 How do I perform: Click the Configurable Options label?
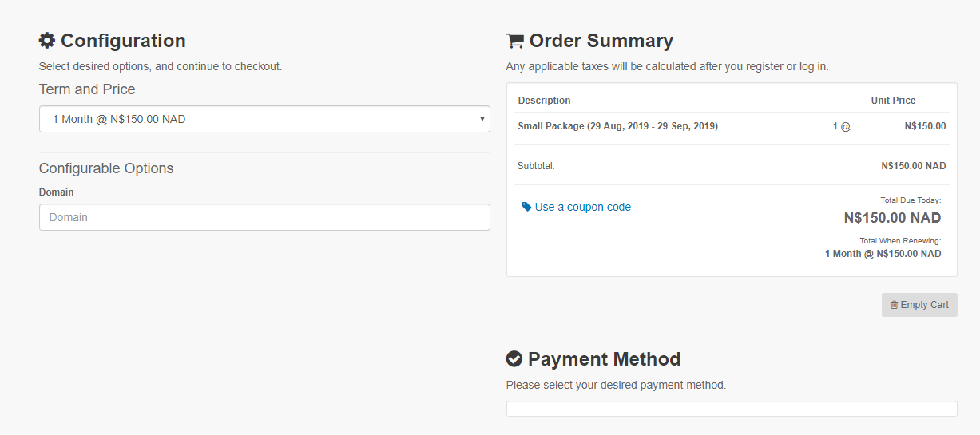(106, 168)
